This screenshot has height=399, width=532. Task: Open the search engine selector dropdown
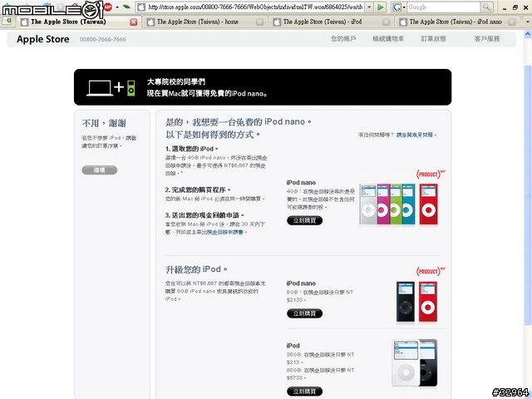404,7
